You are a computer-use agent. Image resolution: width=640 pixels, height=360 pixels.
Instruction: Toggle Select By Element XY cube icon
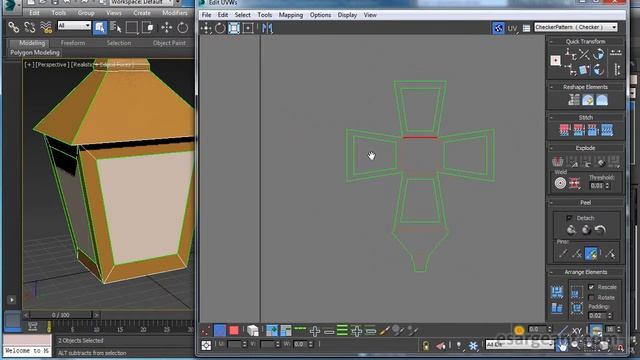coord(253,330)
